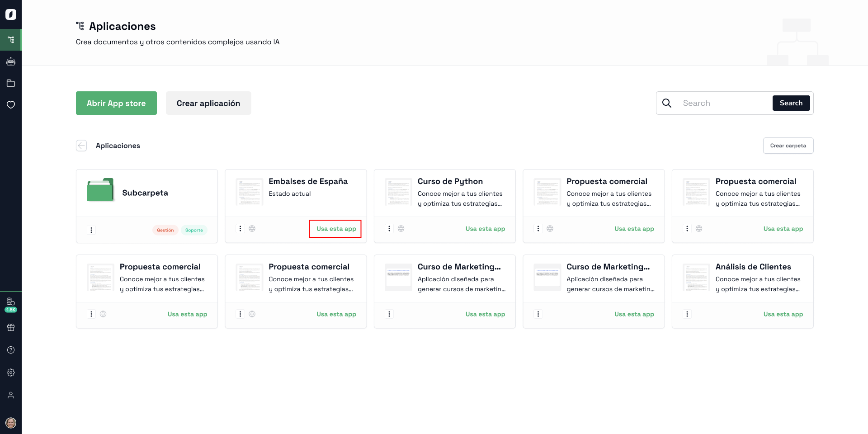Viewport: 868px width, 434px height.
Task: Click the Curso de Python document thumbnail
Action: pos(398,192)
